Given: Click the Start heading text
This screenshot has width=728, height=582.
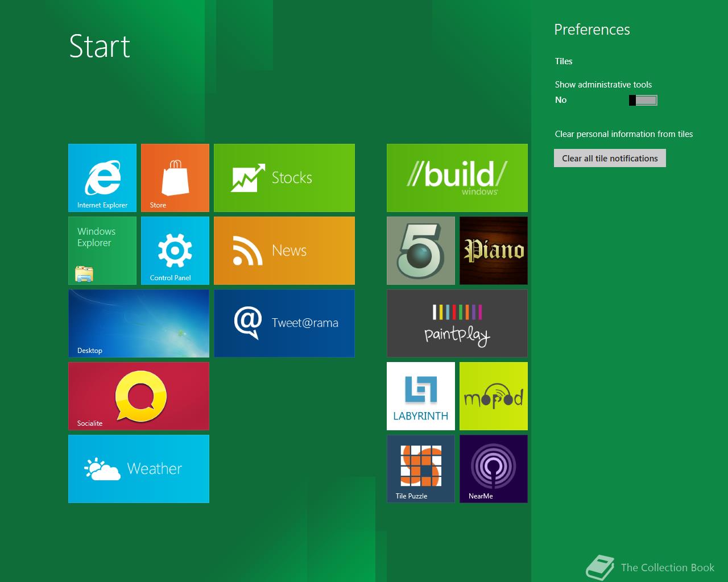Looking at the screenshot, I should point(100,47).
